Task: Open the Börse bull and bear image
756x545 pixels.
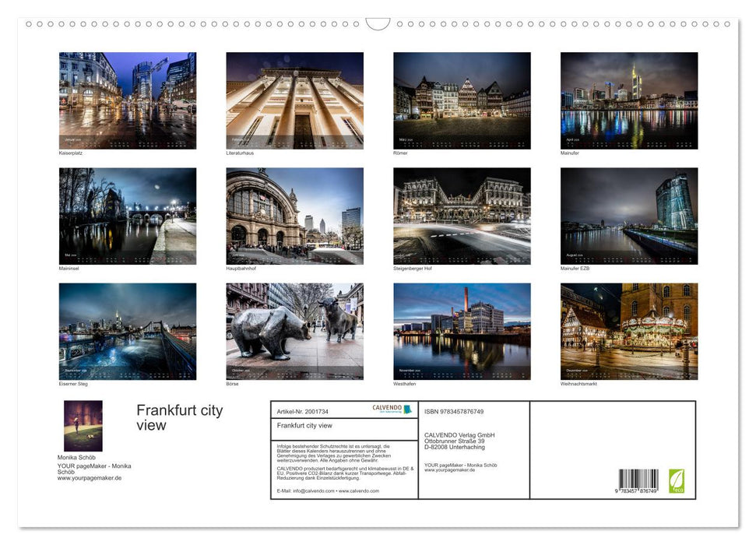Action: click(294, 331)
